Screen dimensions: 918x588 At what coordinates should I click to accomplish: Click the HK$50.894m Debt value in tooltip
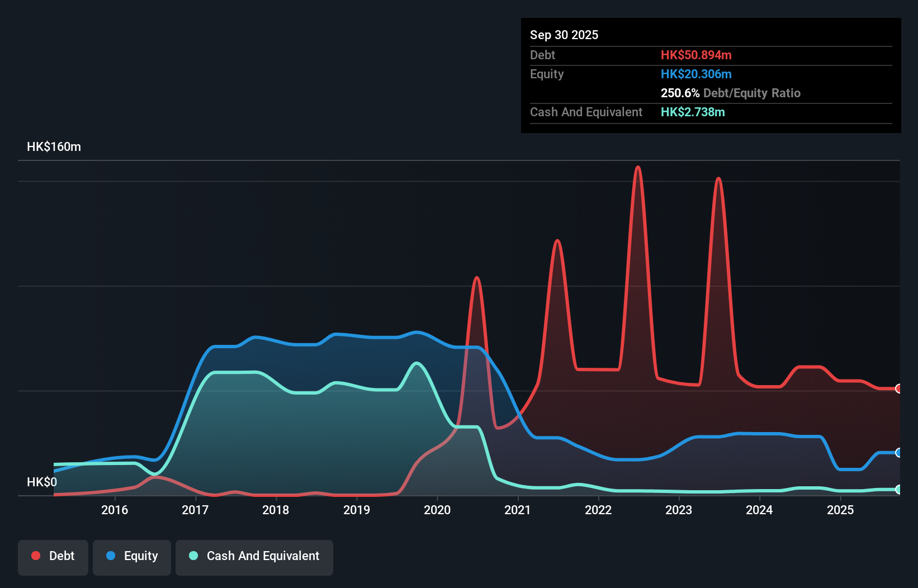pyautogui.click(x=696, y=55)
